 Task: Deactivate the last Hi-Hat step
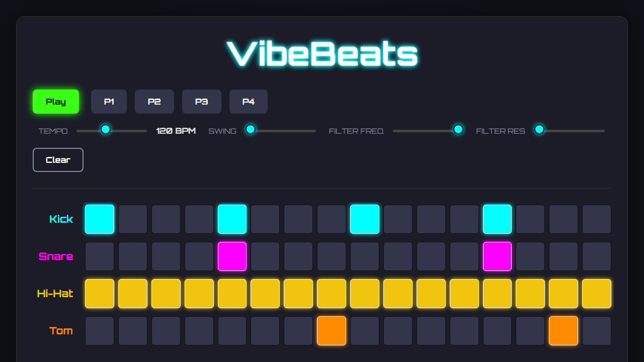click(x=597, y=293)
